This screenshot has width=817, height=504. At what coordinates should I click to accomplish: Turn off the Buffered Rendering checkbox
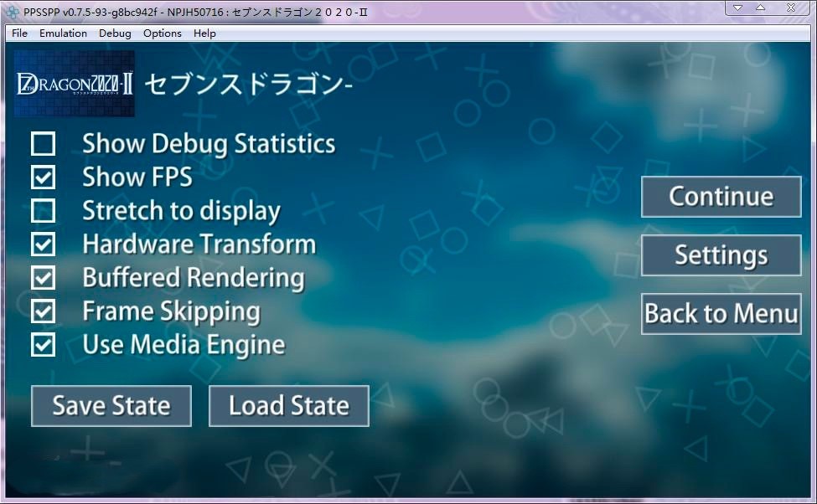(x=43, y=277)
